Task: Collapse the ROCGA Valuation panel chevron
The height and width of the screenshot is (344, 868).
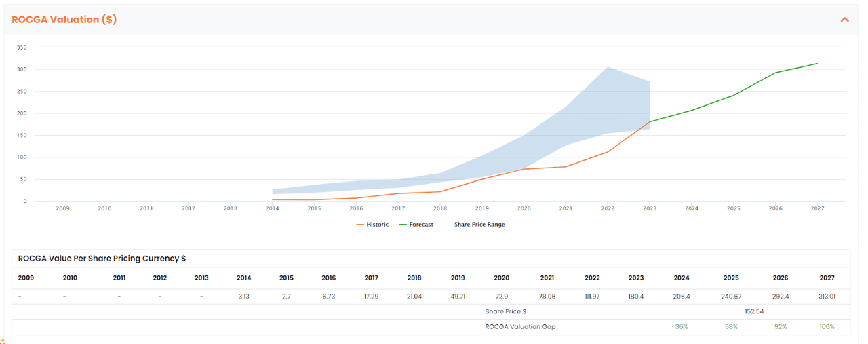Action: tap(844, 20)
